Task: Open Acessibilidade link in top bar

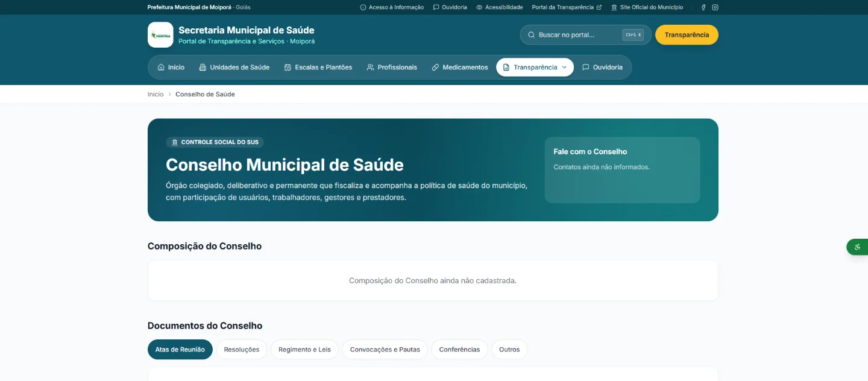Action: click(x=500, y=7)
